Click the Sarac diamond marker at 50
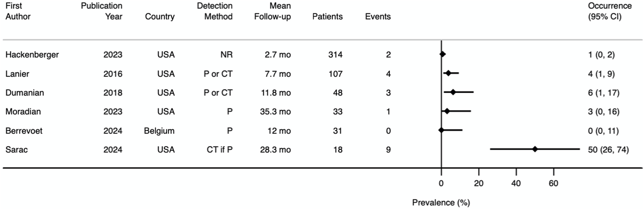Image resolution: width=644 pixels, height=210 pixels. pyautogui.click(x=535, y=149)
